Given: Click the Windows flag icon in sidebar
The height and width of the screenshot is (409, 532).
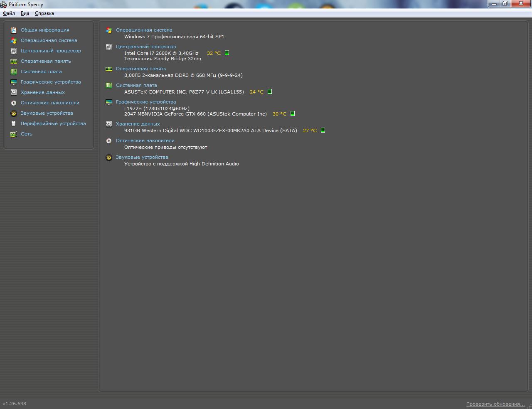Looking at the screenshot, I should [14, 40].
